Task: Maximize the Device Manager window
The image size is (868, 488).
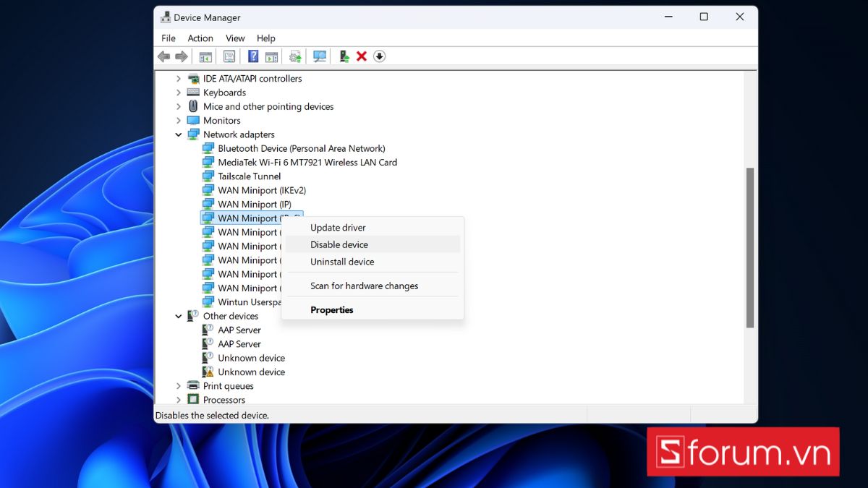Action: 704,17
